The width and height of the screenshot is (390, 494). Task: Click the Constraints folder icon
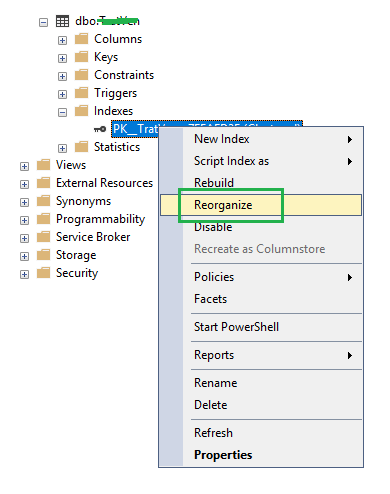[81, 75]
